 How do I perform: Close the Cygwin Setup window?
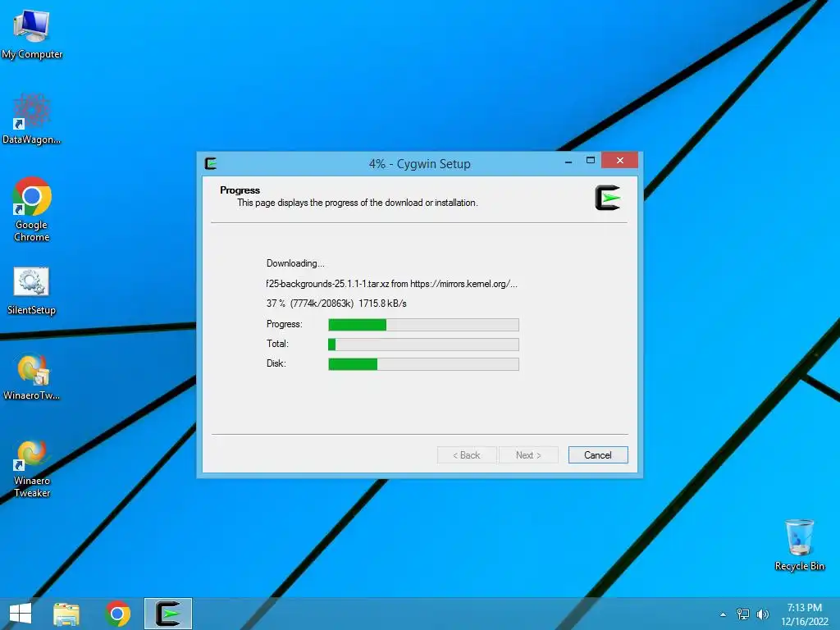620,160
